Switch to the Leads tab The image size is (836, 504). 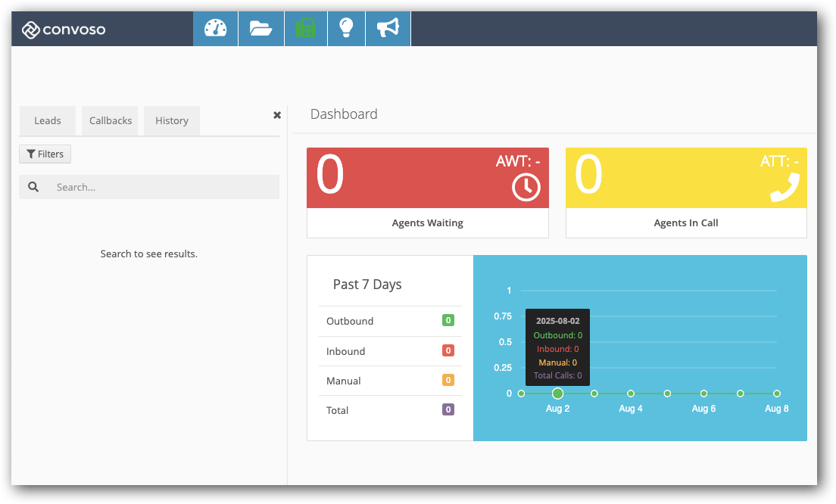[48, 121]
